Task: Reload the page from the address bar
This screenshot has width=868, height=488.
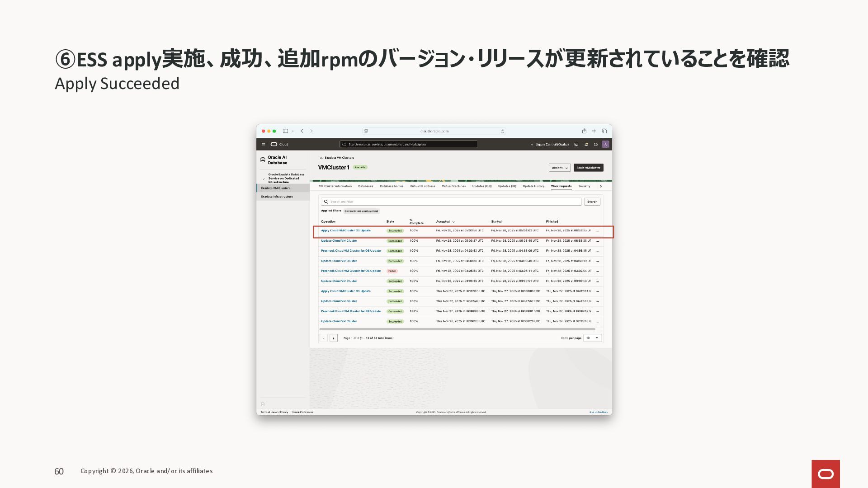Action: coord(502,131)
